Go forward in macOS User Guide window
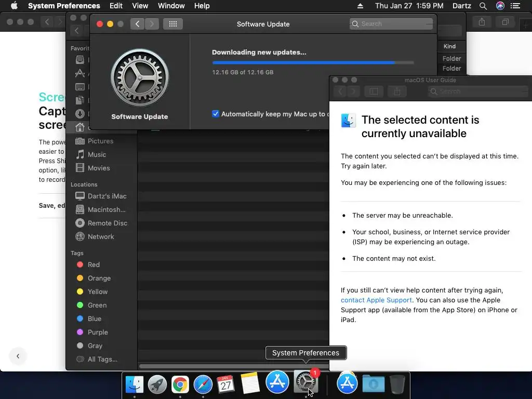This screenshot has height=399, width=532. click(353, 91)
